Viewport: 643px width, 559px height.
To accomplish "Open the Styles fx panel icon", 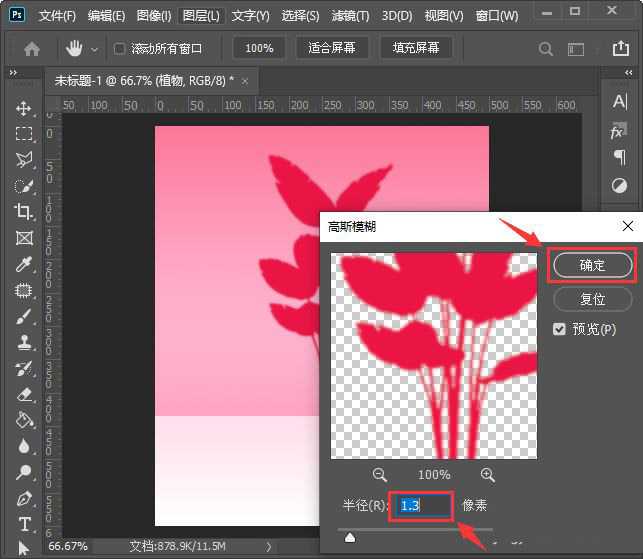I will tap(618, 131).
